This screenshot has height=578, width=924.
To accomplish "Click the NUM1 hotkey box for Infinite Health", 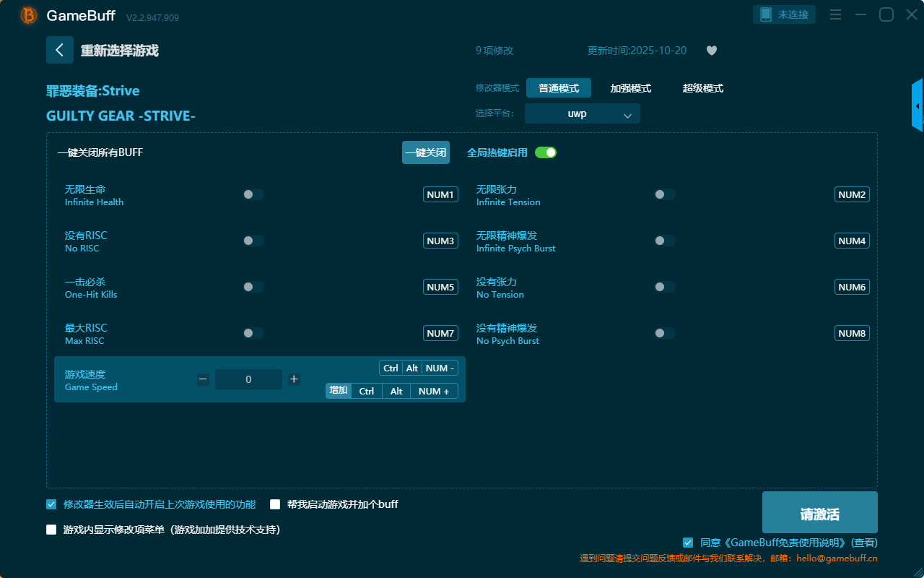I will 440,194.
